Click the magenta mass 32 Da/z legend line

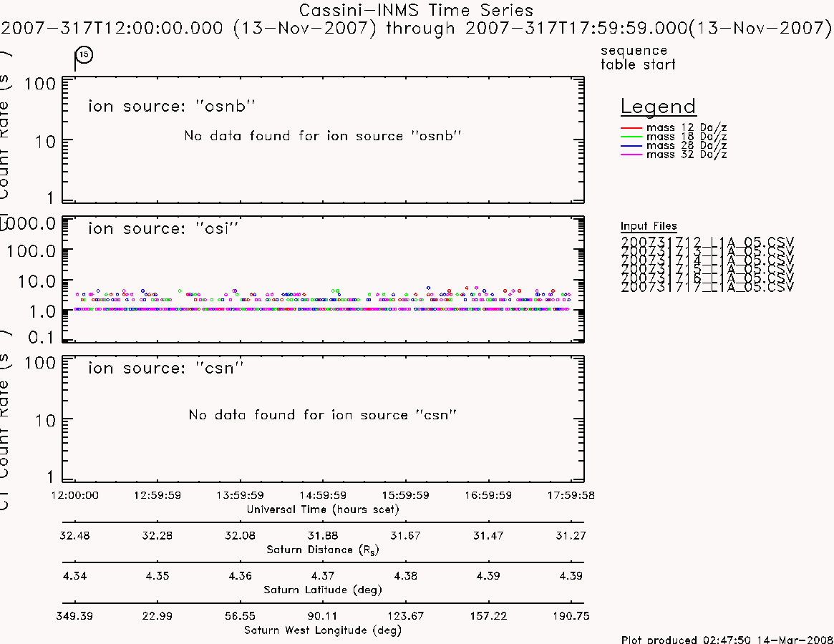coord(631,155)
